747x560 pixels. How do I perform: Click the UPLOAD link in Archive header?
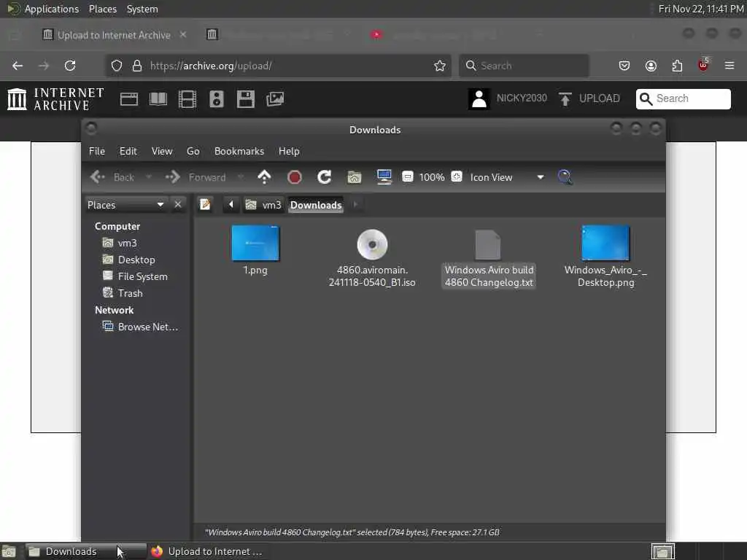pos(589,98)
